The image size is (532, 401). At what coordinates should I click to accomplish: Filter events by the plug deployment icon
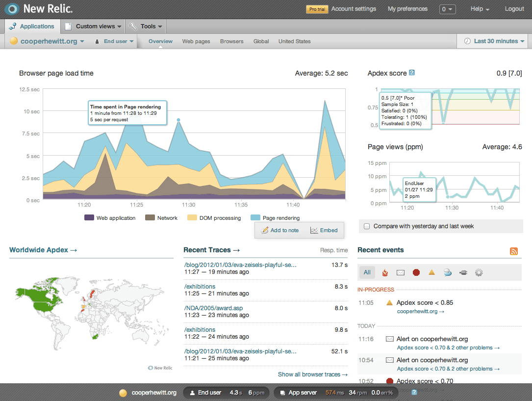tap(463, 272)
